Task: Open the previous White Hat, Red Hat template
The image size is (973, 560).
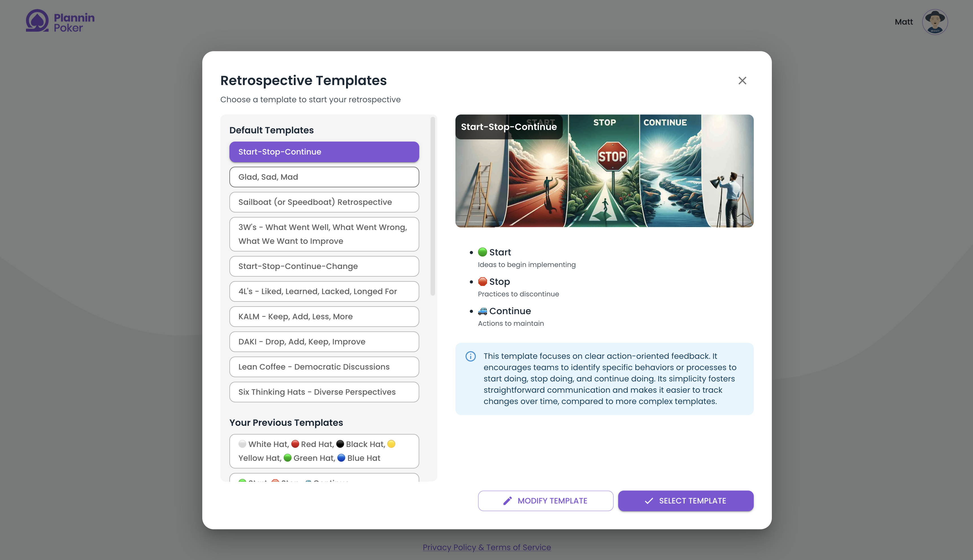Action: pos(324,451)
